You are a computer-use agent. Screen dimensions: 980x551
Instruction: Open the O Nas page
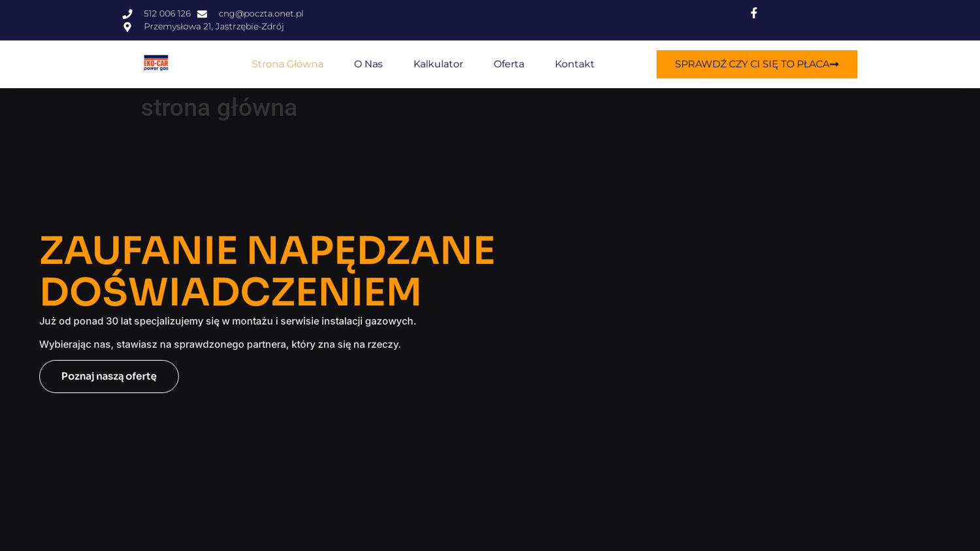(368, 64)
